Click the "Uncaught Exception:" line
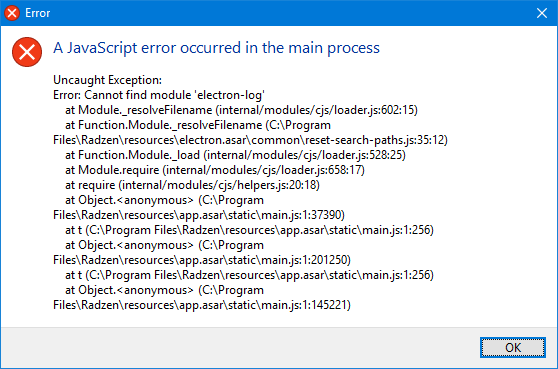The height and width of the screenshot is (369, 558). 107,80
